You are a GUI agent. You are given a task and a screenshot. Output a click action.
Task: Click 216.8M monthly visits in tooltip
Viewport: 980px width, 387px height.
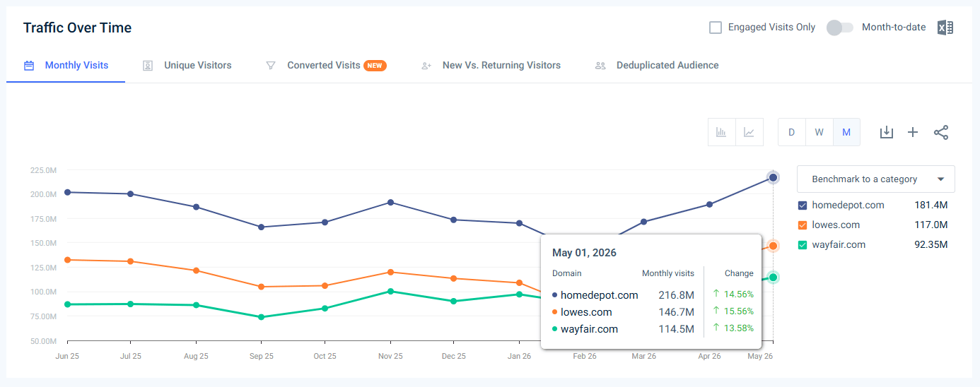677,295
